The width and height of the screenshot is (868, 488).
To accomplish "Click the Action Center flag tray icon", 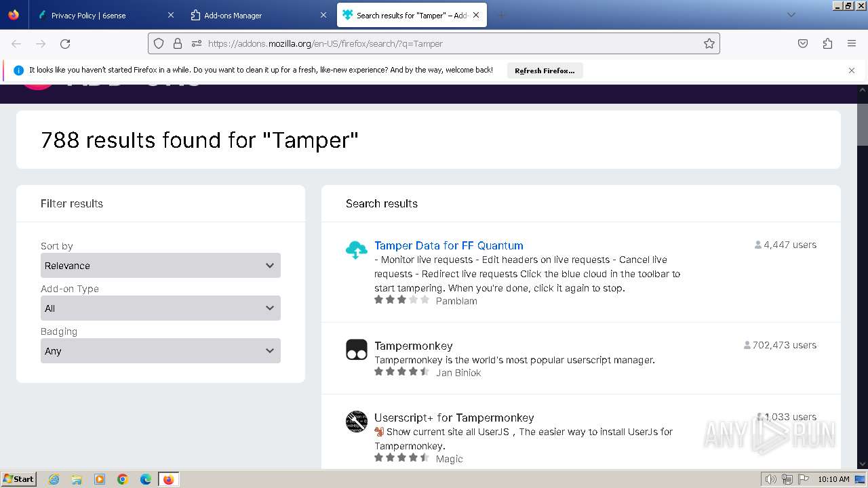I will (803, 479).
